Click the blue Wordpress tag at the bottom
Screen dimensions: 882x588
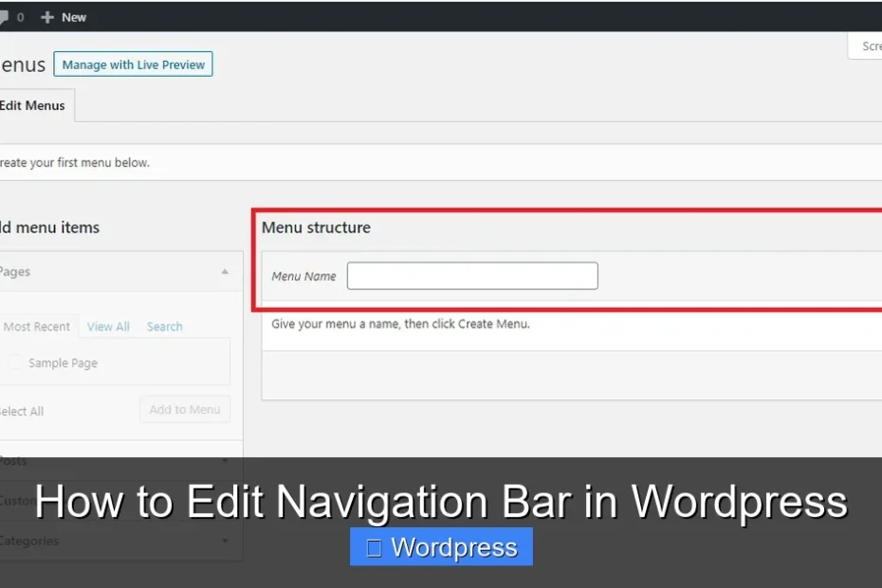(441, 546)
